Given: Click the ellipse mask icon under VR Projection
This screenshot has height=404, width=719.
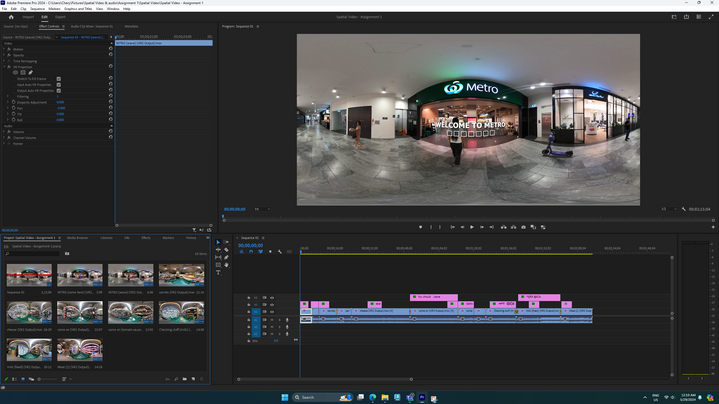Looking at the screenshot, I should point(16,72).
